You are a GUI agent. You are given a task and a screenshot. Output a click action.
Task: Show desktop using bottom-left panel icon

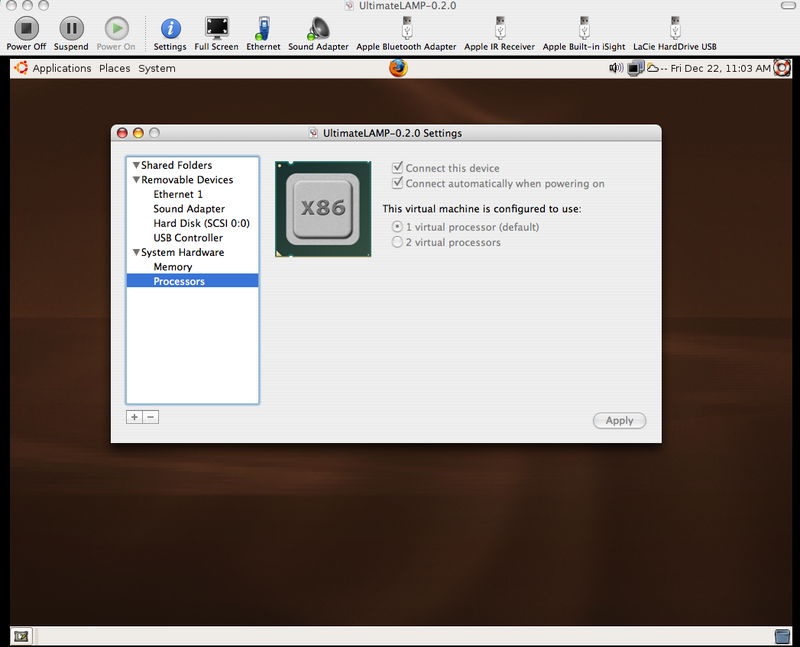(x=21, y=636)
